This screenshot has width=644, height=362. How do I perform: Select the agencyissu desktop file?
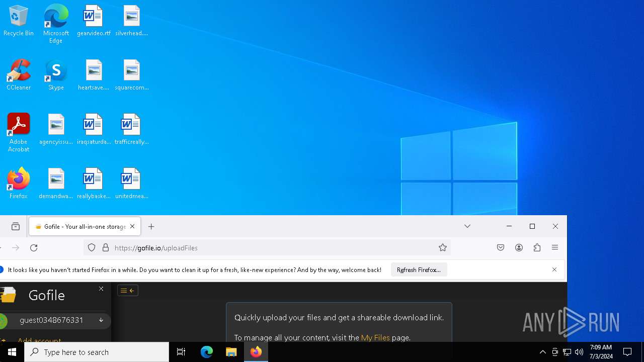pyautogui.click(x=56, y=130)
